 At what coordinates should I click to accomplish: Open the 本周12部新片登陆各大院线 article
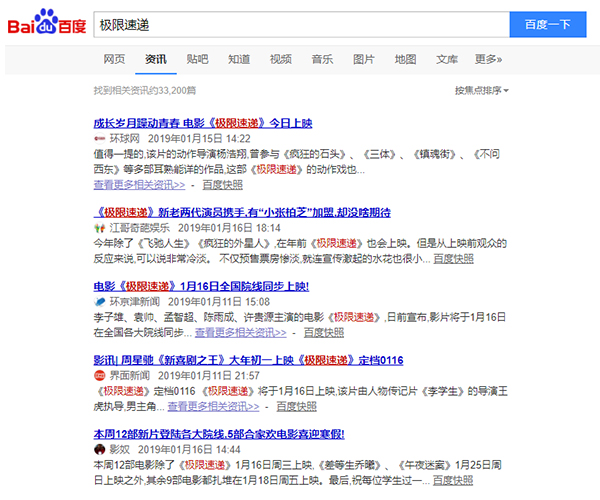pos(219,434)
